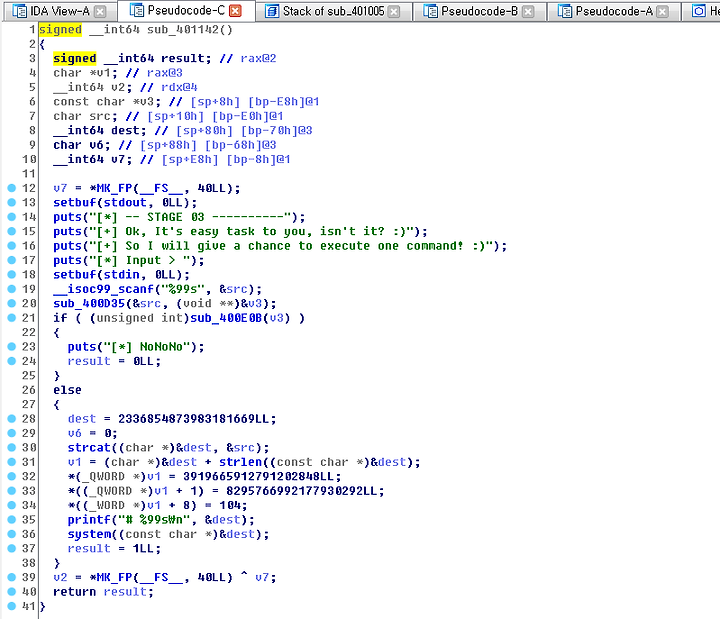Click "result = 1LL" on line 37
The height and width of the screenshot is (619, 720).
(x=114, y=549)
